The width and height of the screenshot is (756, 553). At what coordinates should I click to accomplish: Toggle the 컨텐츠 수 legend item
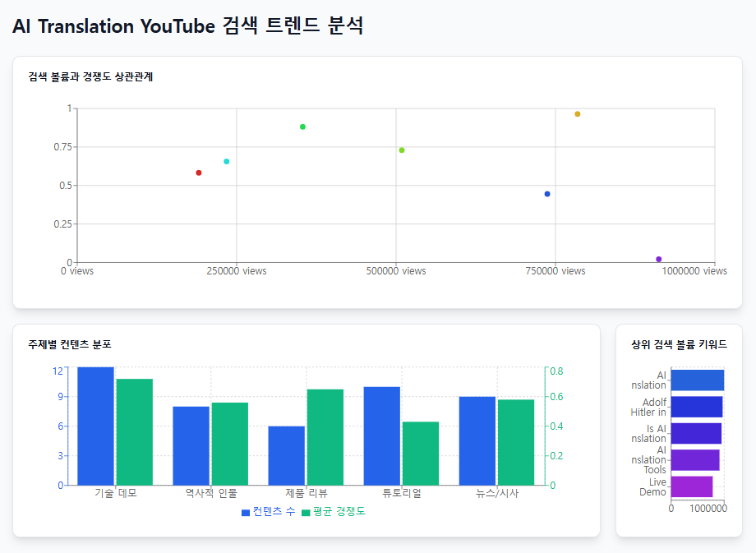tap(269, 512)
